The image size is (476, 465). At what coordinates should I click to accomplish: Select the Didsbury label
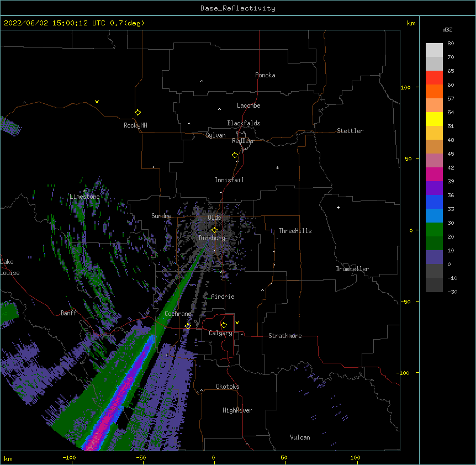tap(212, 238)
